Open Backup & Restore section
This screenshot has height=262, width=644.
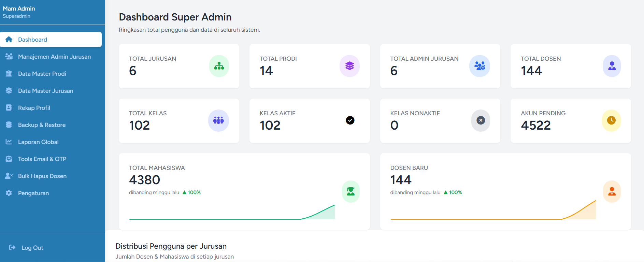click(x=42, y=125)
